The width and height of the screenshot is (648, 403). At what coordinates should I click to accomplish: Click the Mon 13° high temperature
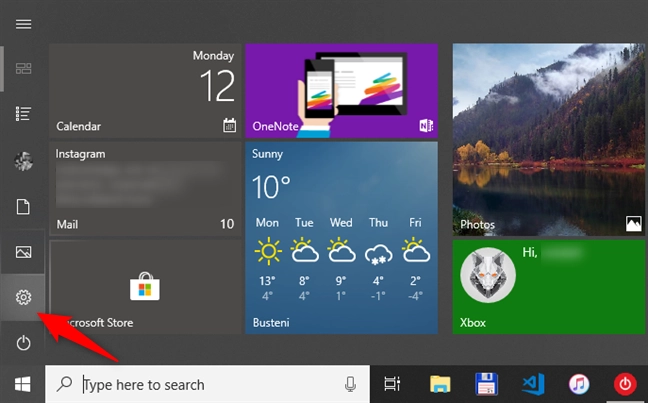point(267,281)
